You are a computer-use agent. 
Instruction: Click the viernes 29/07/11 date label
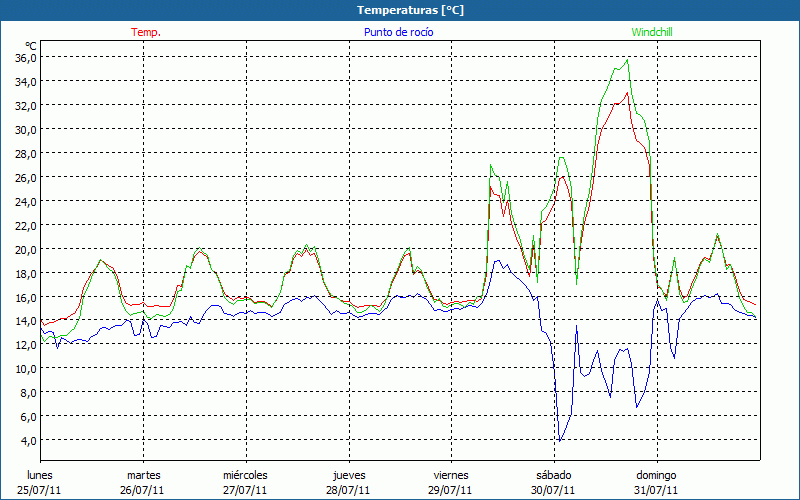[451, 482]
